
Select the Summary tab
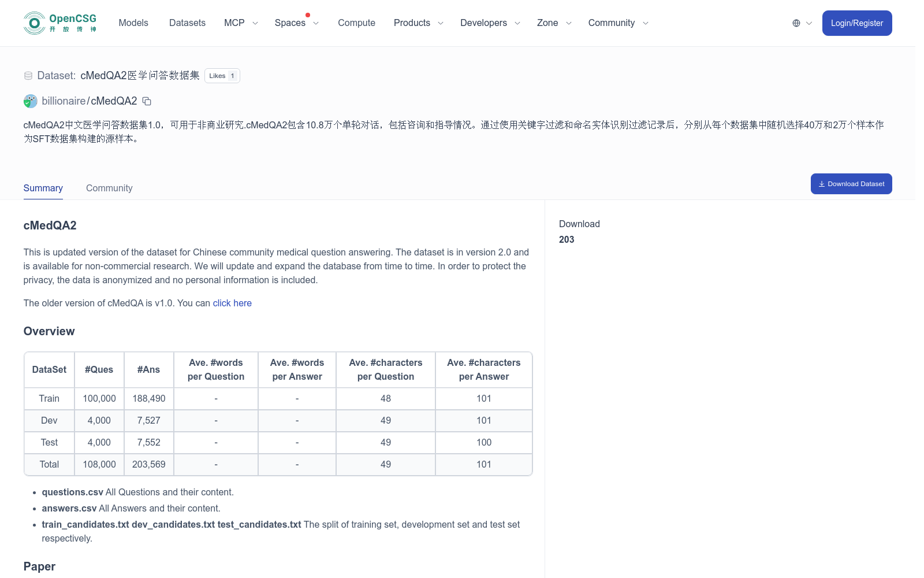tap(43, 188)
